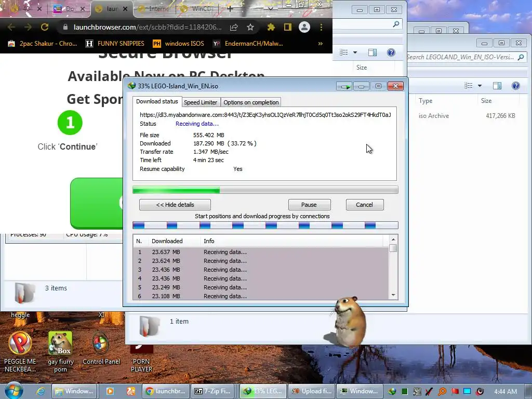Select Options on completion tab
532x399 pixels.
tap(251, 102)
